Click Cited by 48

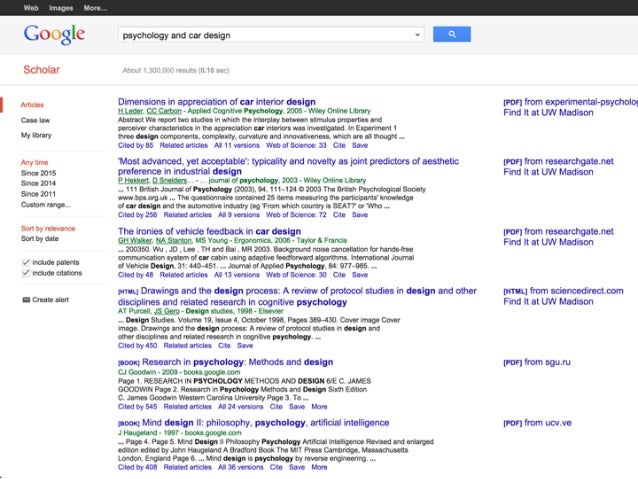(135, 275)
